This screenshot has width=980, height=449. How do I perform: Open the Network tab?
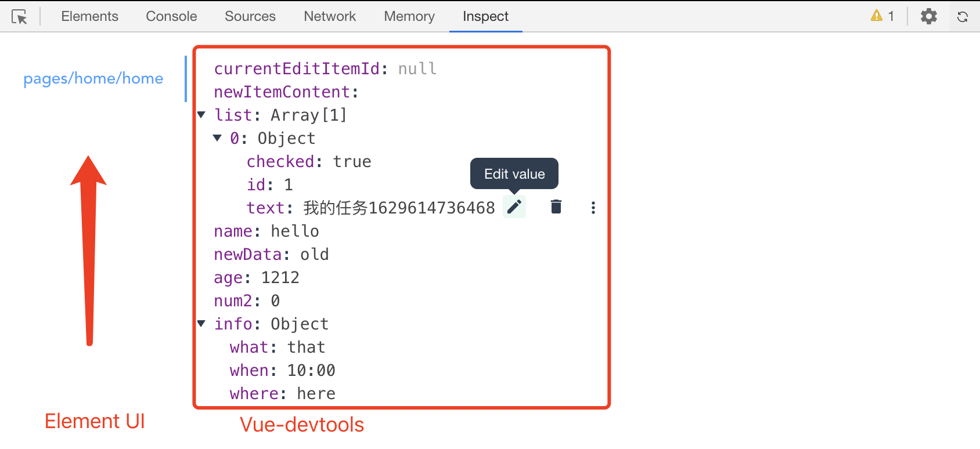330,16
